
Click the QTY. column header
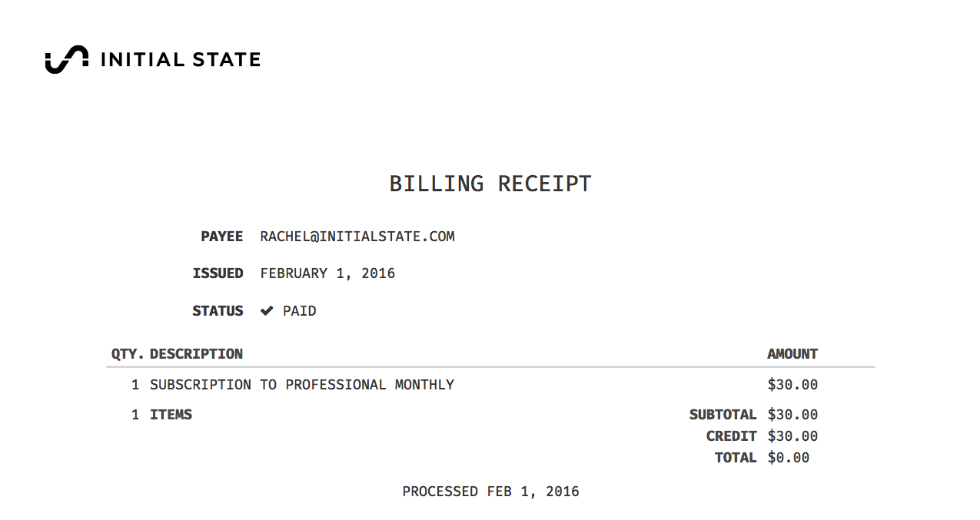[x=128, y=354]
